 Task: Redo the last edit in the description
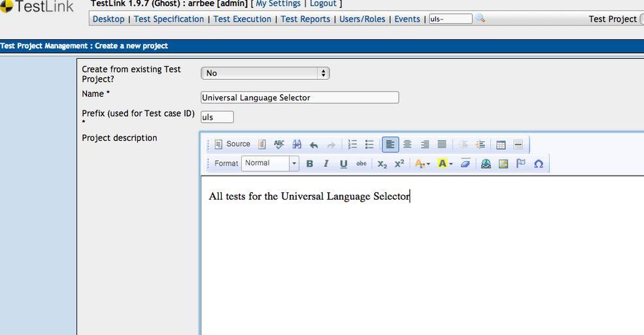click(x=331, y=145)
